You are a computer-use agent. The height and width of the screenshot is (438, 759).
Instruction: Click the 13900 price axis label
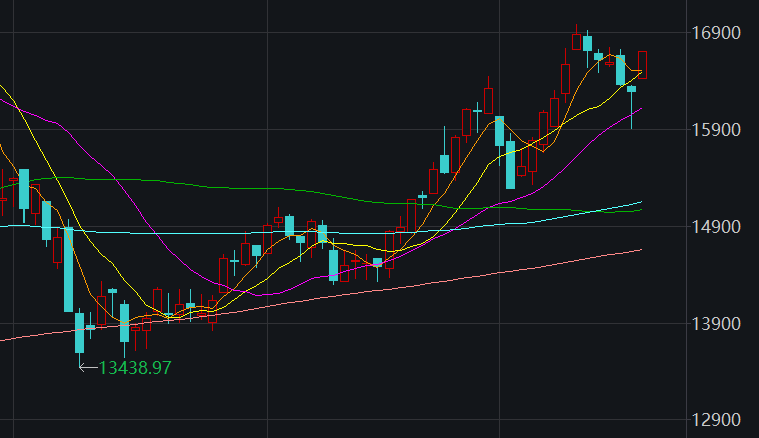[x=716, y=324]
